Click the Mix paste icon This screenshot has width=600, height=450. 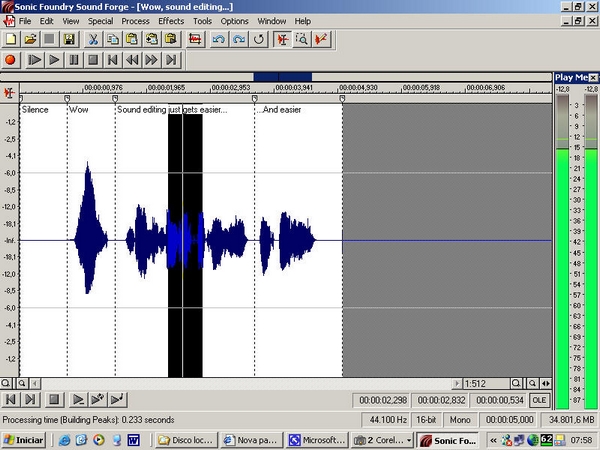pyautogui.click(x=152, y=39)
